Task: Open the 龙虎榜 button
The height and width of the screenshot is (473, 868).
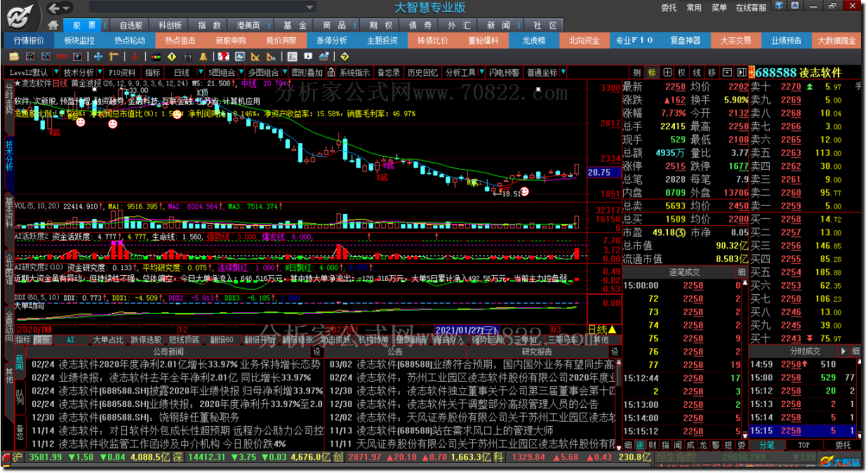Action: [x=534, y=41]
